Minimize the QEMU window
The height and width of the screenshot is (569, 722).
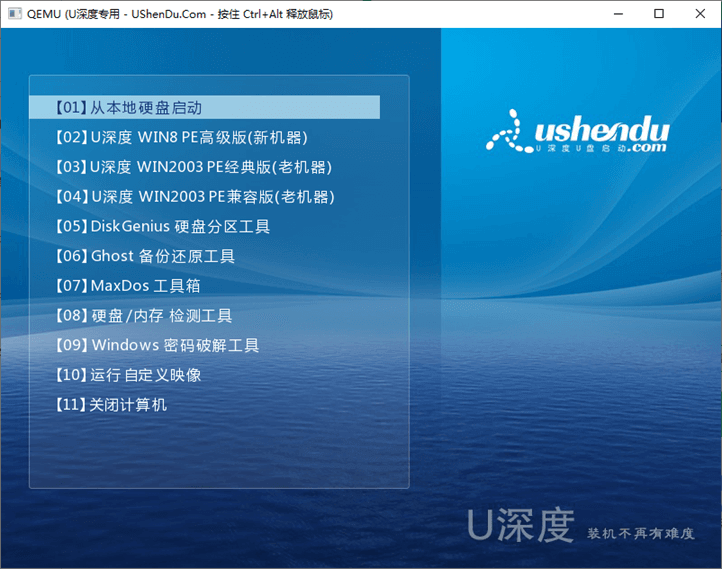click(x=618, y=14)
